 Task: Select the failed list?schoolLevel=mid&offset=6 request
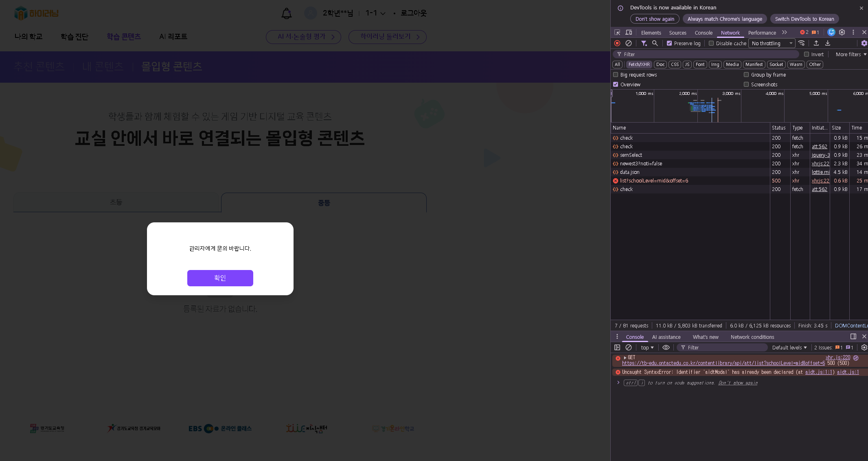[x=739, y=181]
